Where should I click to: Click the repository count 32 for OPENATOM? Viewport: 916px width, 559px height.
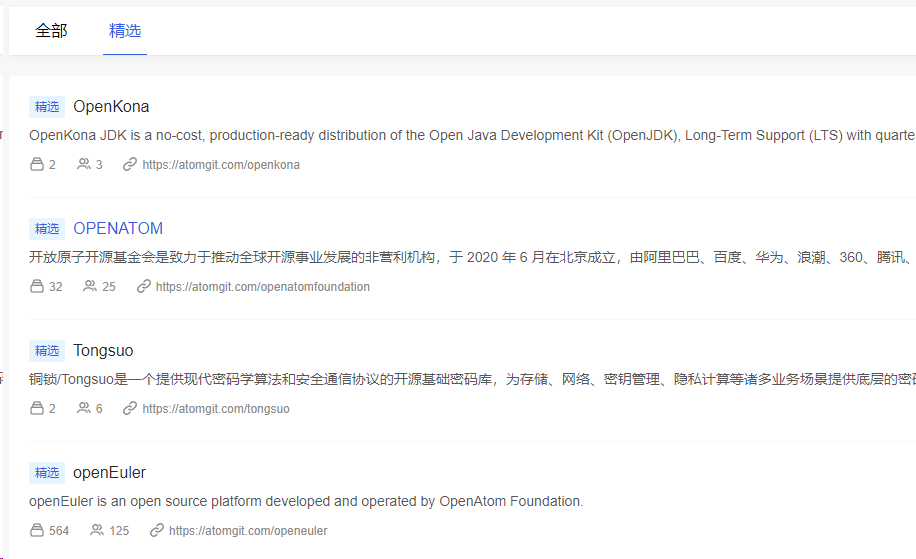(x=55, y=287)
